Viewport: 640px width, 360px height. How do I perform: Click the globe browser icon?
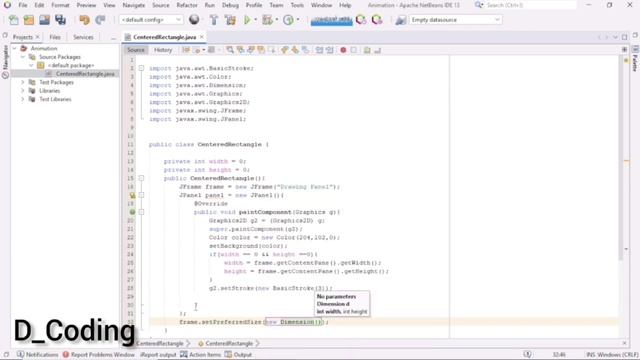click(194, 20)
